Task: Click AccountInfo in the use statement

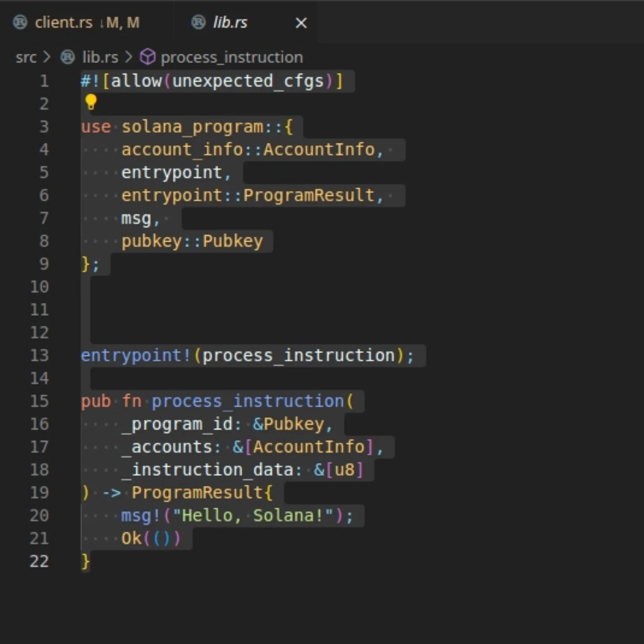Action: pos(319,149)
